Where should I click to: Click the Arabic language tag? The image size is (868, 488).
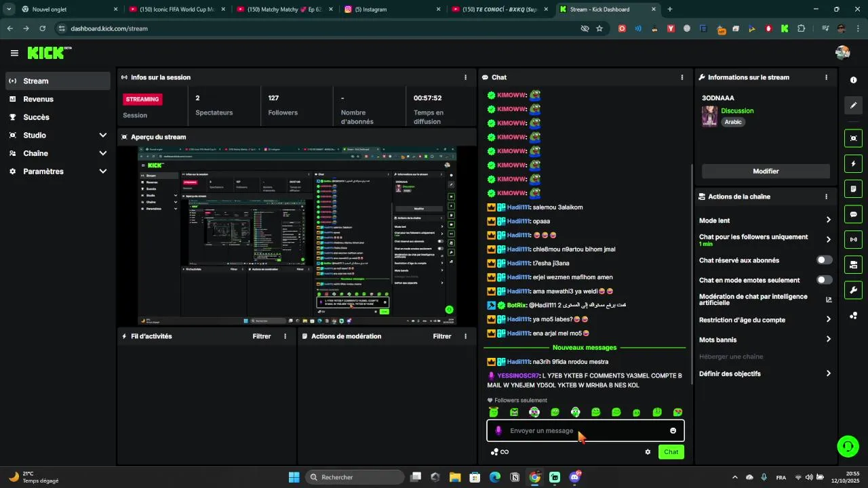733,122
